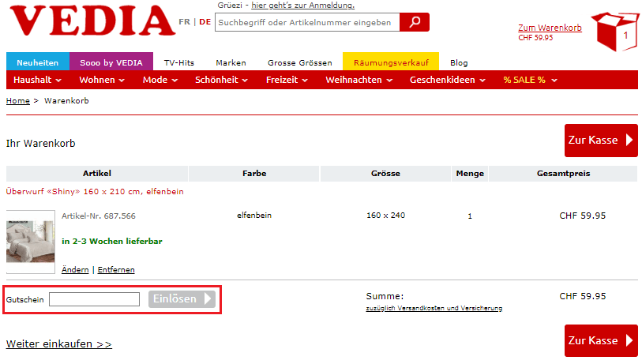Open the 'Zum Warenkorb' link
Image resolution: width=642 pixels, height=364 pixels.
tap(550, 28)
